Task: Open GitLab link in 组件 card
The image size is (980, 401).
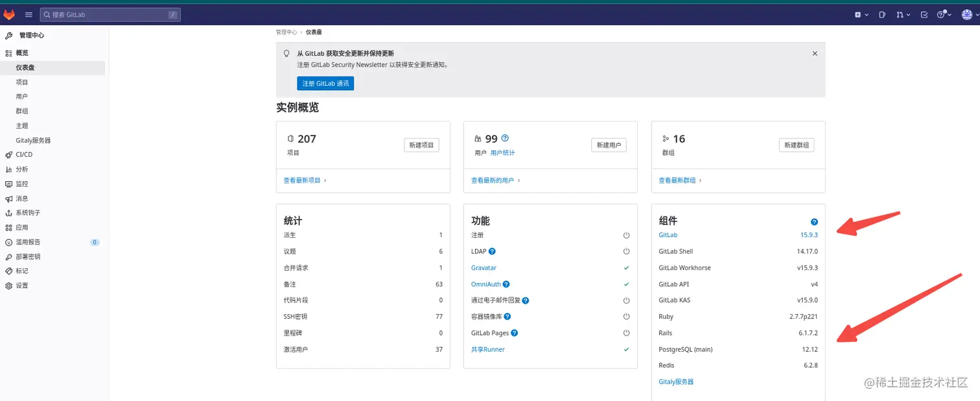Action: pos(668,235)
